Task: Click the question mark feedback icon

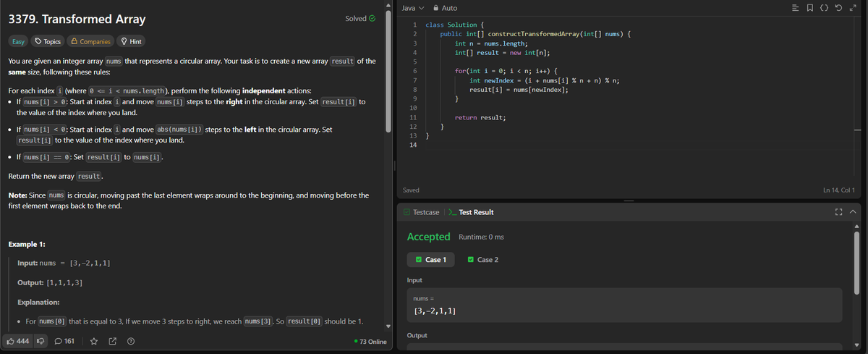Action: point(130,341)
